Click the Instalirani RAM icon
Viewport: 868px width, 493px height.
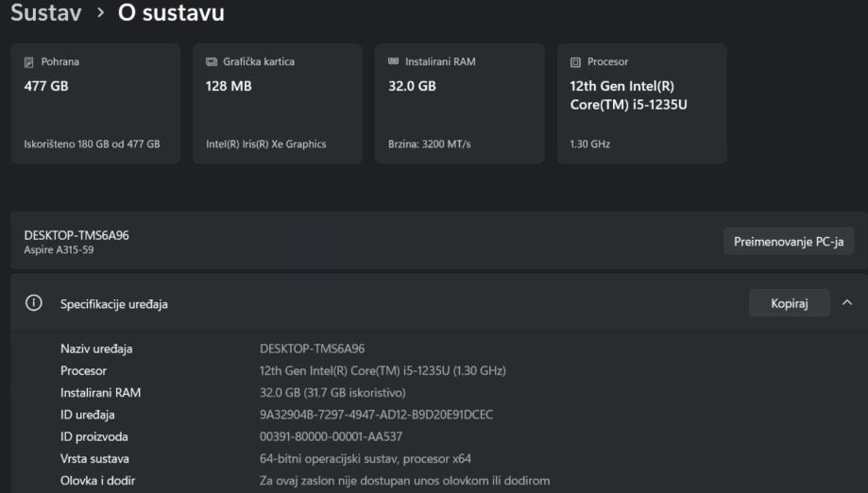click(x=393, y=62)
